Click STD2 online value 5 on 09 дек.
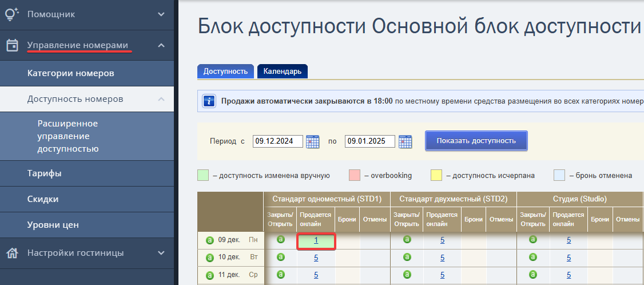Image resolution: width=644 pixels, height=285 pixels. pos(442,240)
